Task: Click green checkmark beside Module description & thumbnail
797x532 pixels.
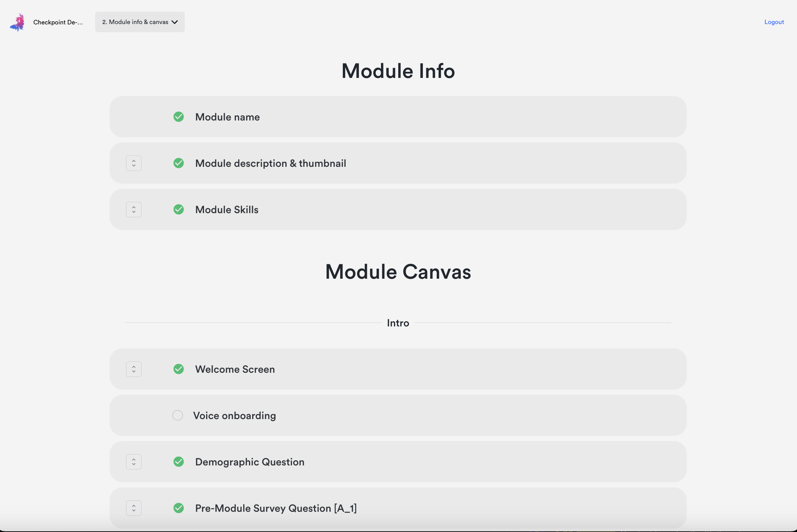Action: pyautogui.click(x=178, y=163)
